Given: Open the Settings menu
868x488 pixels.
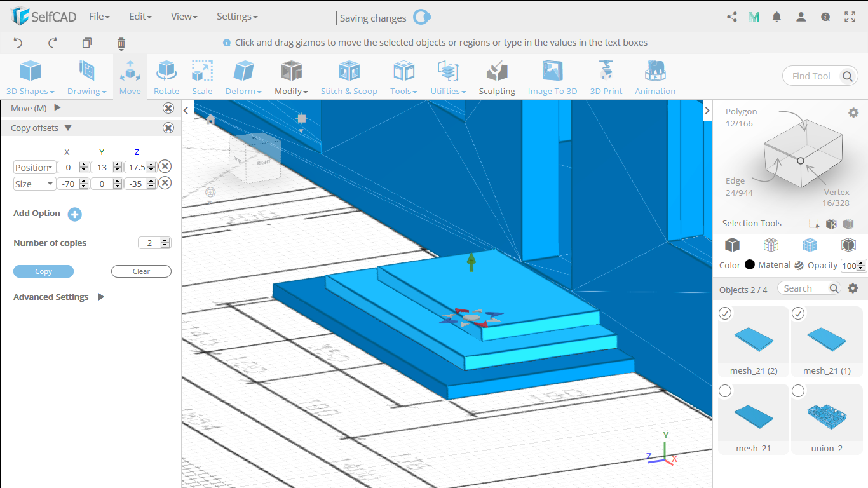Looking at the screenshot, I should click(x=237, y=17).
